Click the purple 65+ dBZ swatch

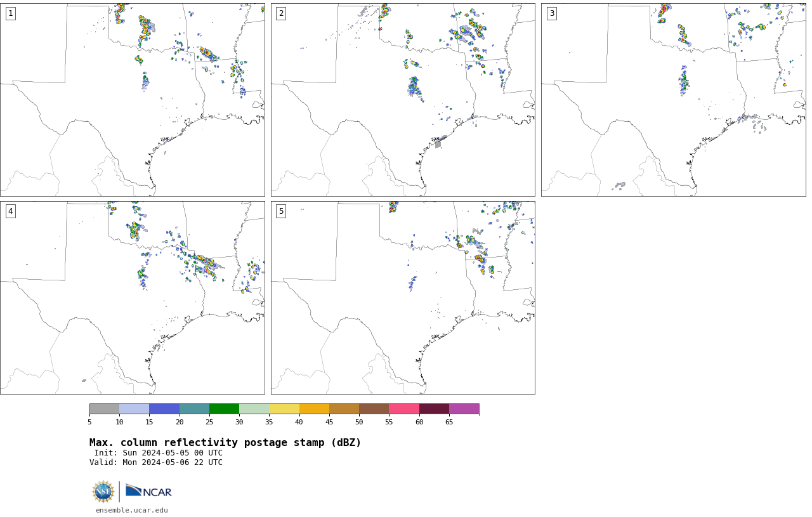coord(464,409)
